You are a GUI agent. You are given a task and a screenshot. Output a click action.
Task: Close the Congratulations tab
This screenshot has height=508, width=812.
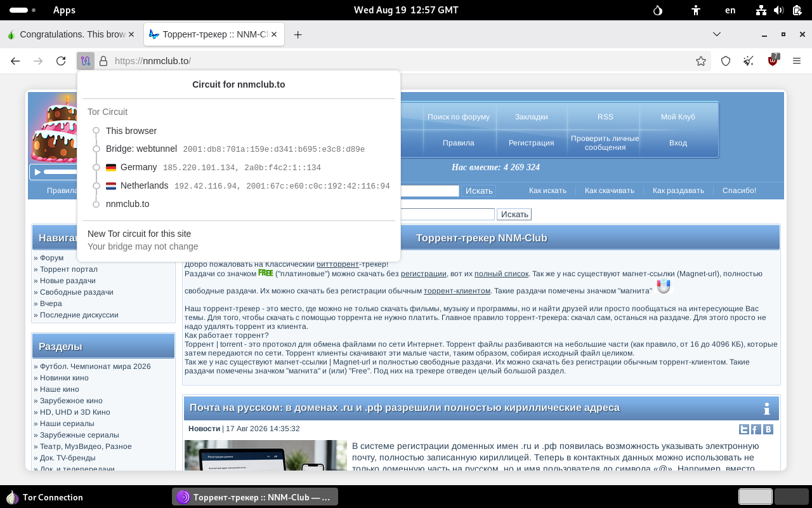click(x=131, y=34)
